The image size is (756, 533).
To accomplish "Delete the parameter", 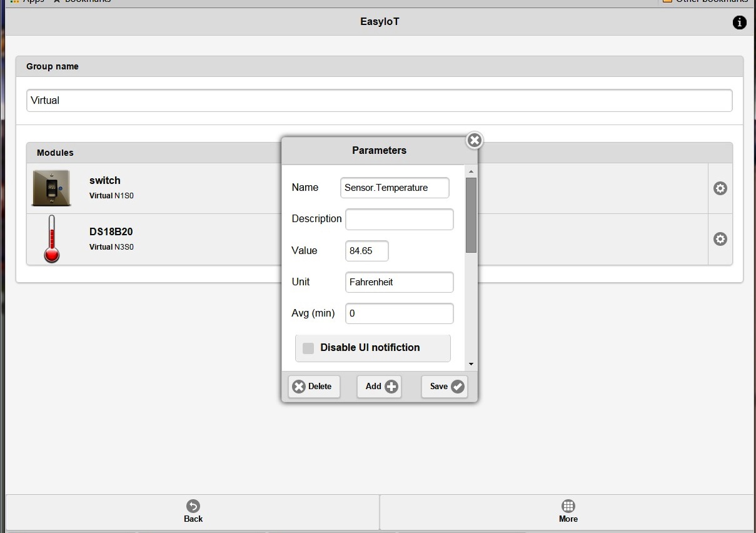I will [x=314, y=387].
